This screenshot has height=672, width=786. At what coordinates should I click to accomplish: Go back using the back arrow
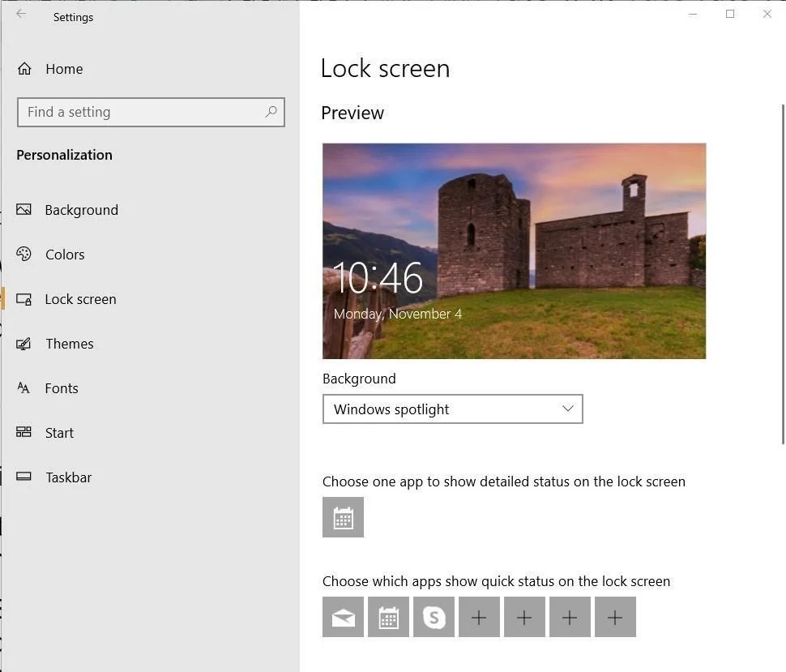[x=21, y=14]
